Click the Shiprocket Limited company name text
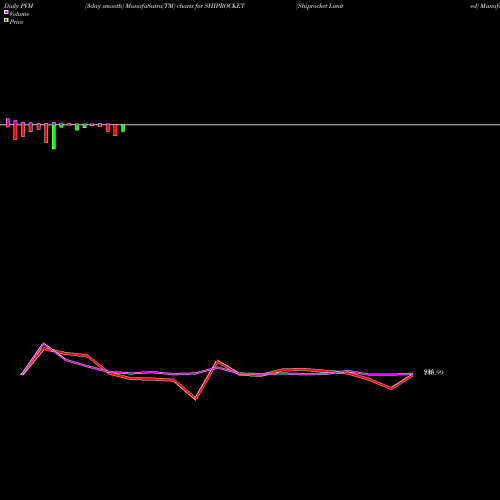This screenshot has height=500, width=500. (319, 6)
